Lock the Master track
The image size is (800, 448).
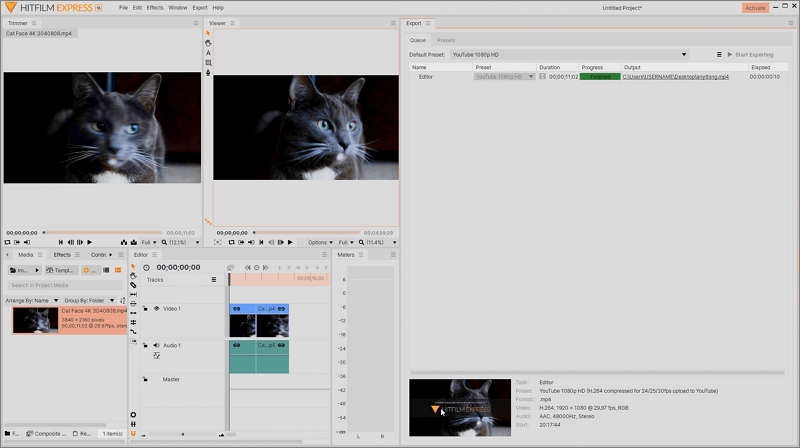[x=145, y=379]
